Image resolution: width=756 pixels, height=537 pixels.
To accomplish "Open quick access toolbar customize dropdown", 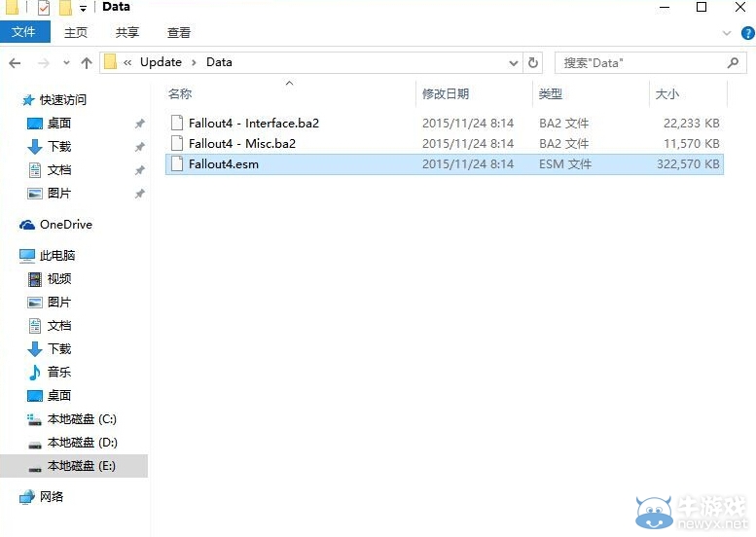I will coord(83,8).
